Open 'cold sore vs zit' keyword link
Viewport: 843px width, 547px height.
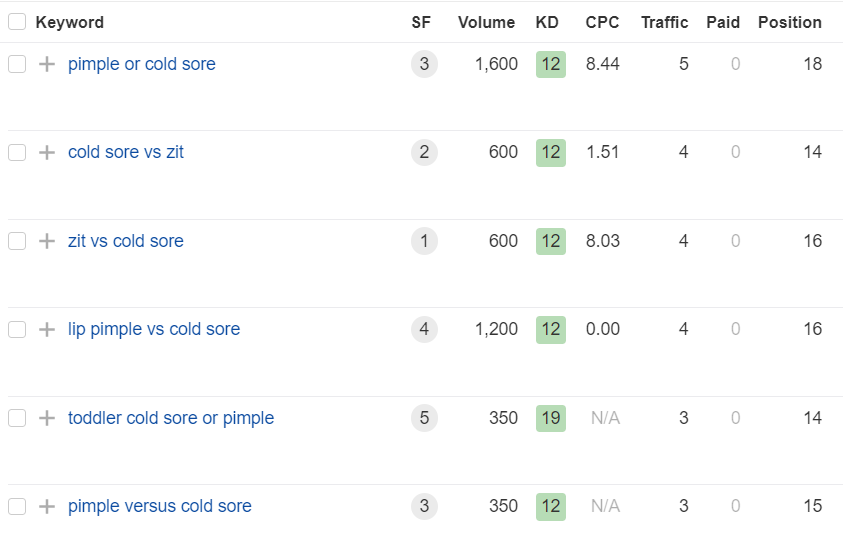point(126,153)
